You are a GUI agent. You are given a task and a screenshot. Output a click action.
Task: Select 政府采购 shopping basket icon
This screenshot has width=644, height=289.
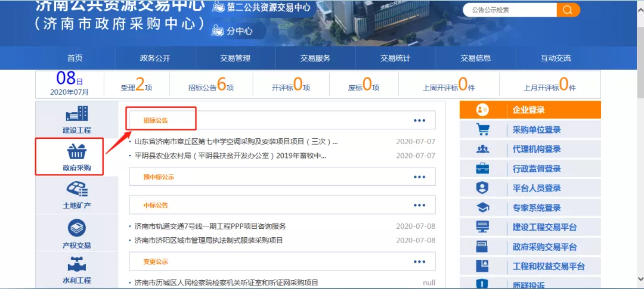tap(76, 153)
